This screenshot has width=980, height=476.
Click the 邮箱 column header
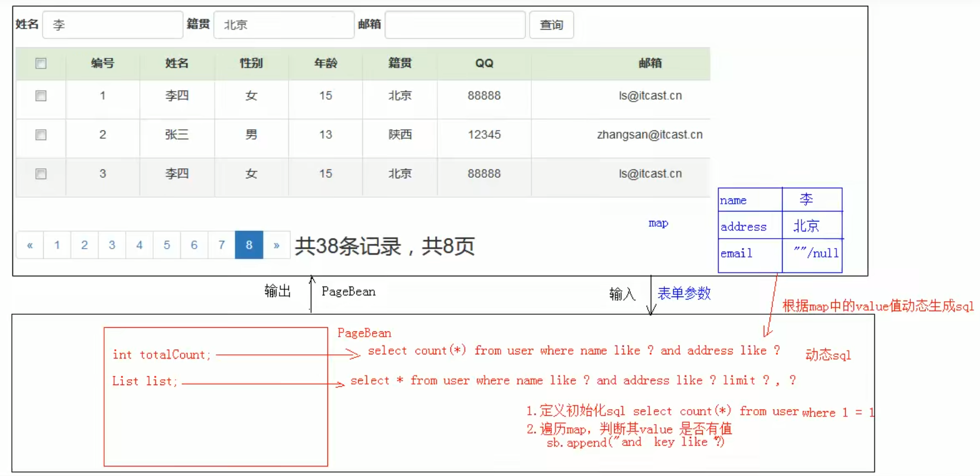[650, 63]
